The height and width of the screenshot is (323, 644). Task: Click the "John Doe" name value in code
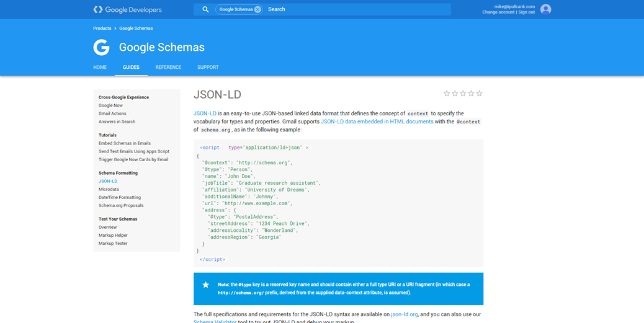pos(239,177)
